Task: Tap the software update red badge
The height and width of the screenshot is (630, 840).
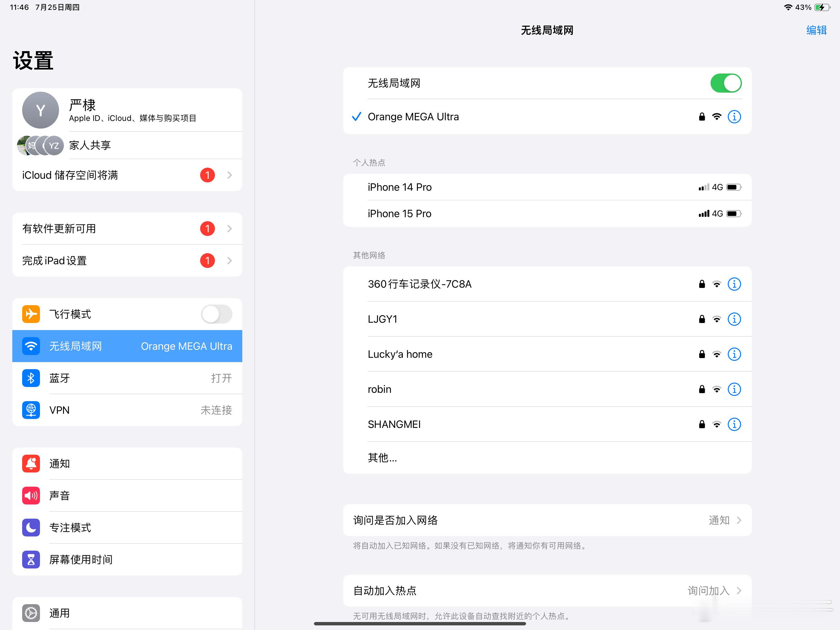Action: [207, 228]
